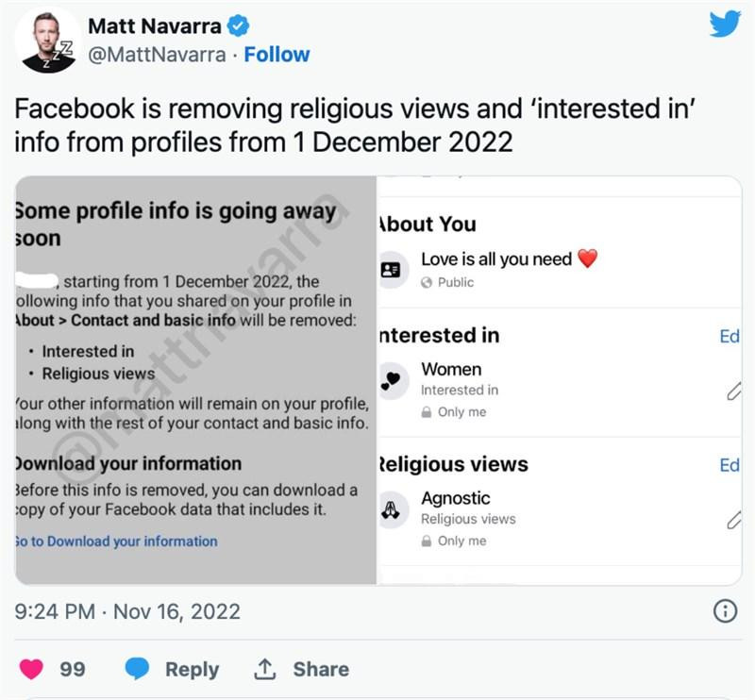The width and height of the screenshot is (755, 700).
Task: Click the praying hands Religious views icon
Action: coord(391,509)
